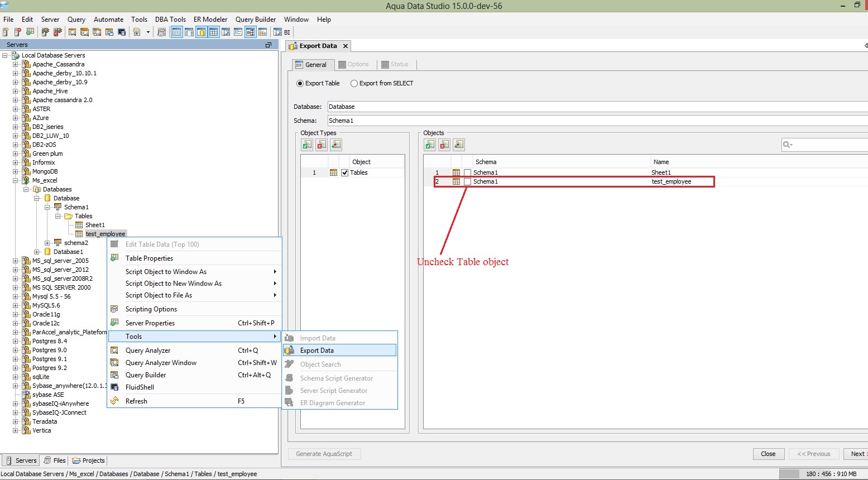The height and width of the screenshot is (480, 868).
Task: Click the Scripting Options icon in the context menu
Action: [x=114, y=309]
